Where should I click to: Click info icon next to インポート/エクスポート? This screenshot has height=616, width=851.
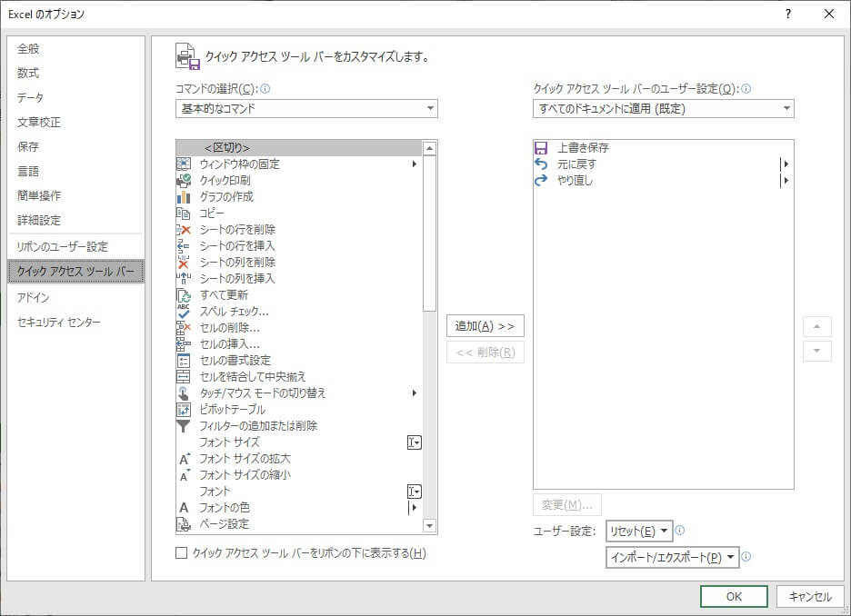click(746, 556)
